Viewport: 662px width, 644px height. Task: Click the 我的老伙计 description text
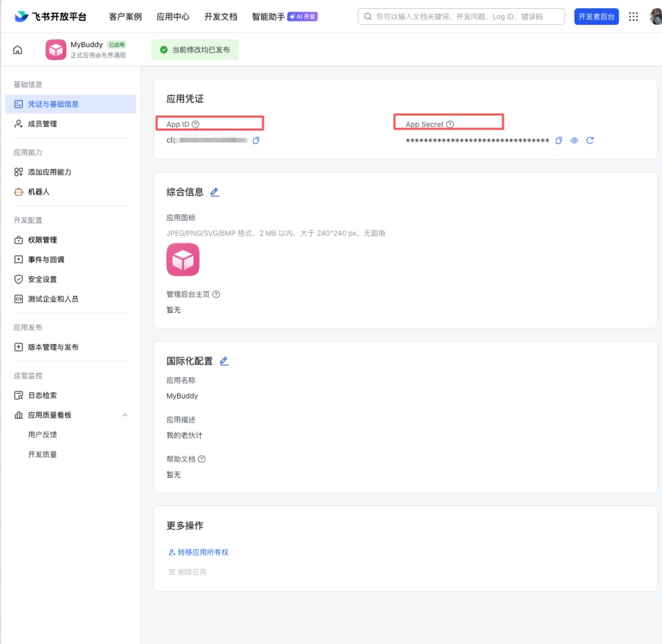click(x=185, y=435)
